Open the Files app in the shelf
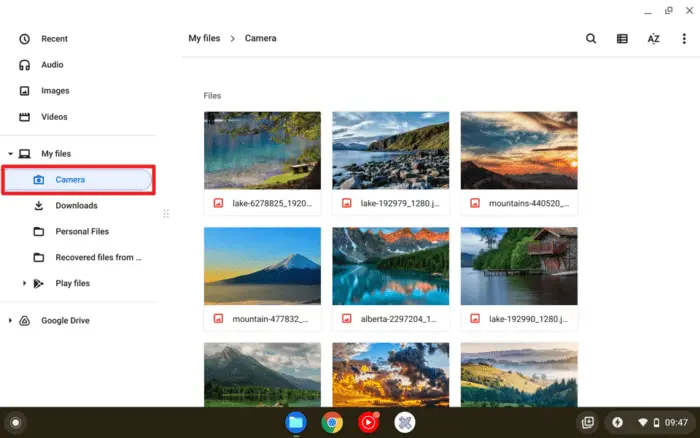This screenshot has height=438, width=700. pos(296,422)
